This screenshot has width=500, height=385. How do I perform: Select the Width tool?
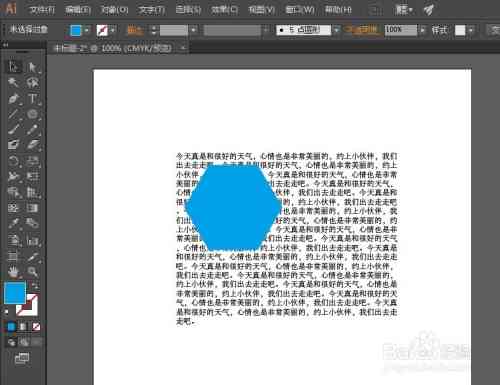13,176
